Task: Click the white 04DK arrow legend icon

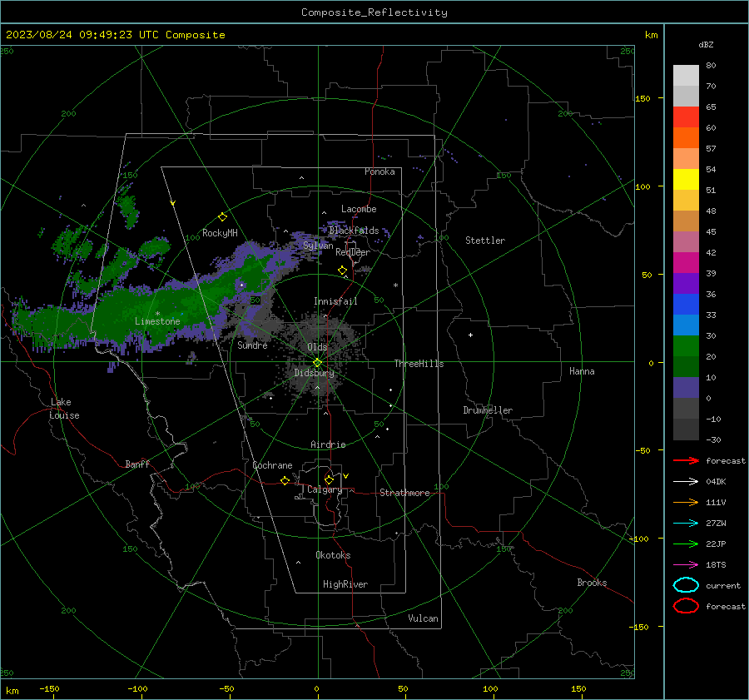Action: pos(686,482)
